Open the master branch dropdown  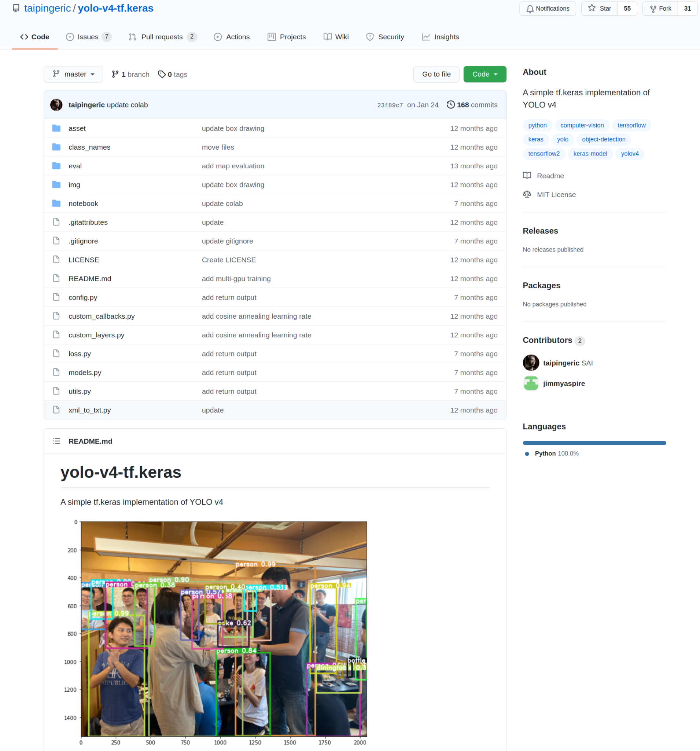click(x=73, y=74)
